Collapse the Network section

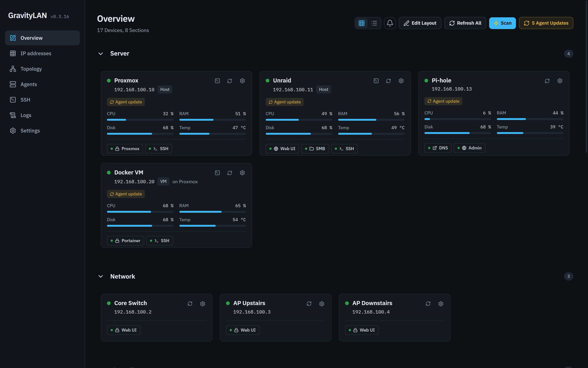click(x=101, y=276)
